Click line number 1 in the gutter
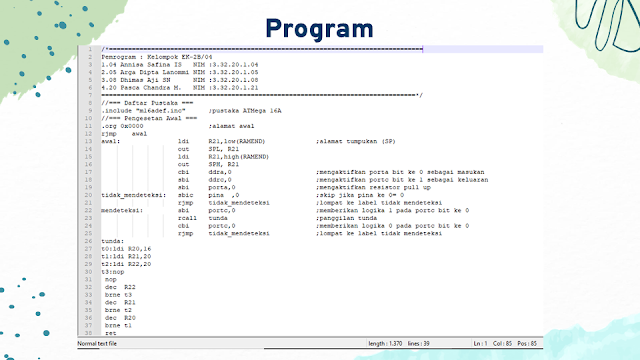 pos(90,49)
